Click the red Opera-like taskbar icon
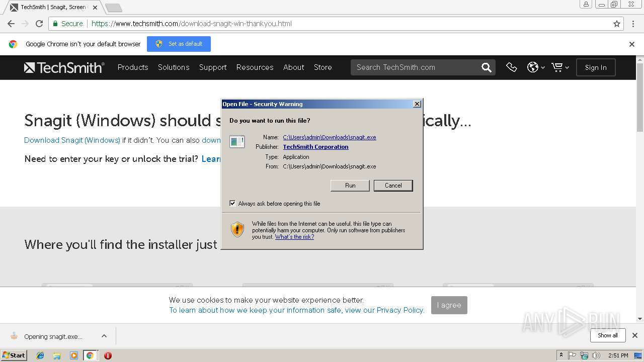The height and width of the screenshot is (362, 644). point(108,355)
